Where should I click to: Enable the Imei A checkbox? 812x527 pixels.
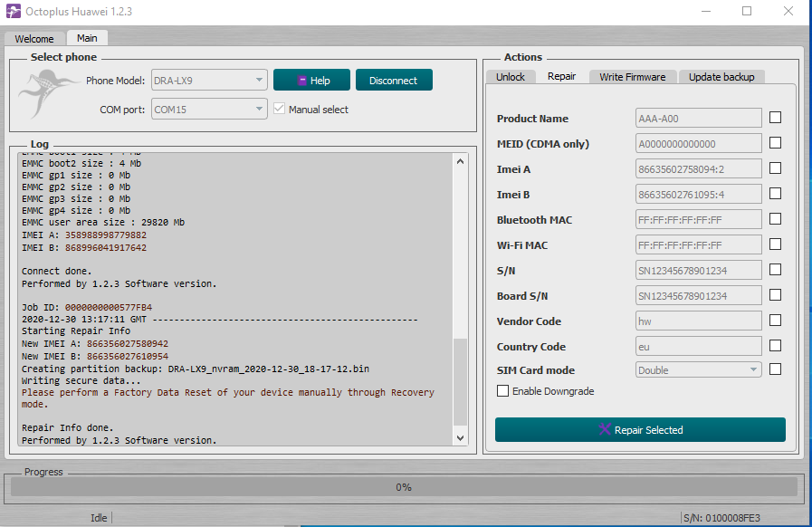pos(775,168)
